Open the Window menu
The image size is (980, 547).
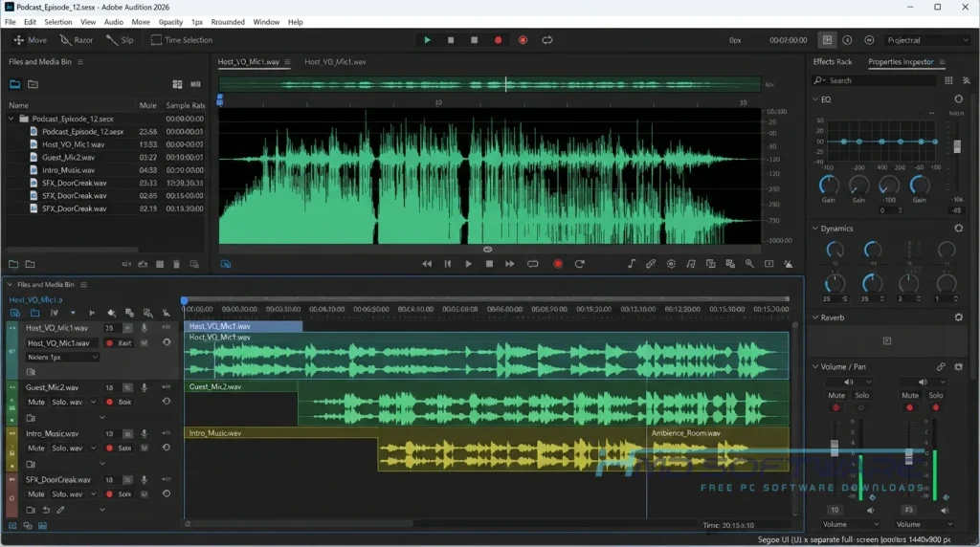pos(266,22)
